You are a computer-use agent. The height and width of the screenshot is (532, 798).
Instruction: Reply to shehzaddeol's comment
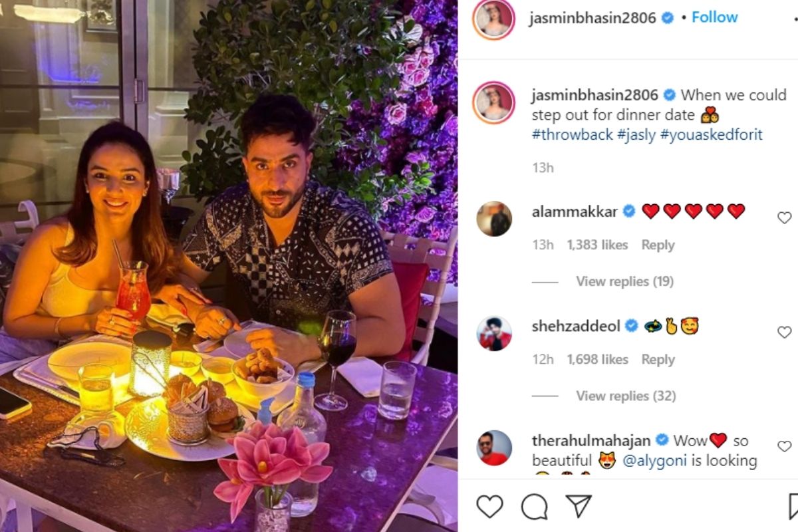(658, 359)
